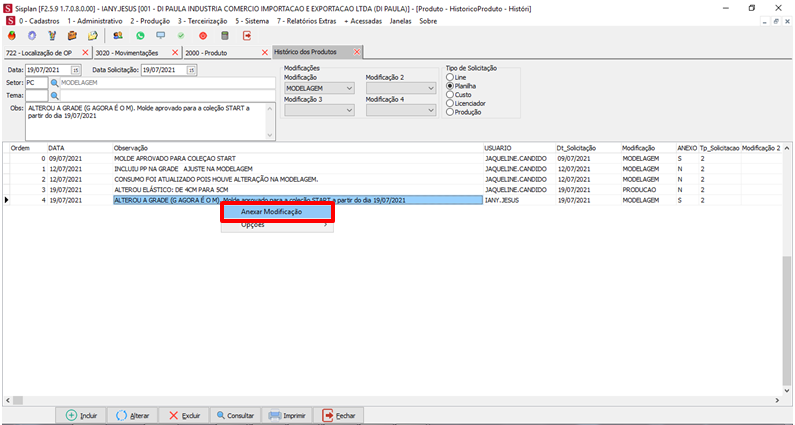Open the users icon in the toolbar
This screenshot has width=795, height=425.
(119, 35)
